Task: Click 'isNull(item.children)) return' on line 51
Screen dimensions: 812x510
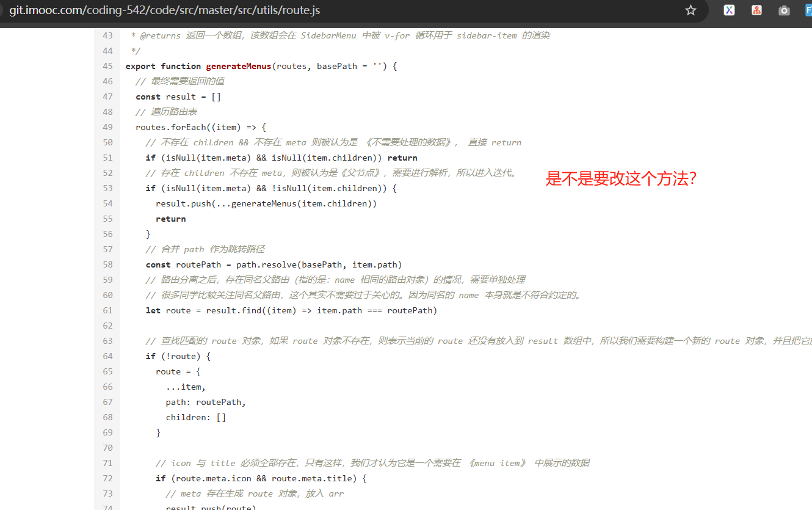Action: (344, 158)
